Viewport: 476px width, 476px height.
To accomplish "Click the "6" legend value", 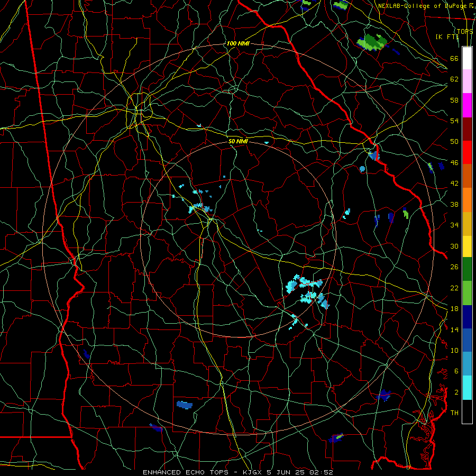I will click(x=456, y=371).
